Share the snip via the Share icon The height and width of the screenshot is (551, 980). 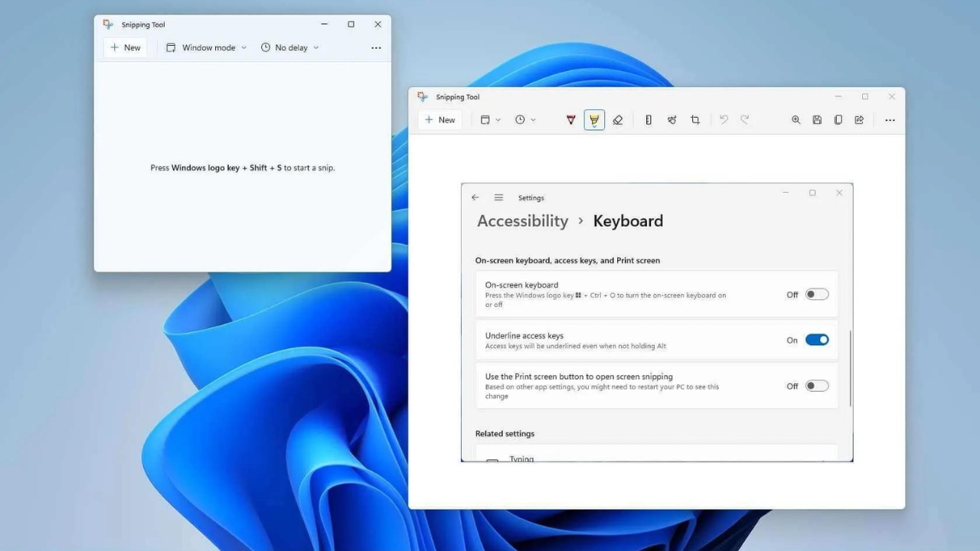point(859,120)
